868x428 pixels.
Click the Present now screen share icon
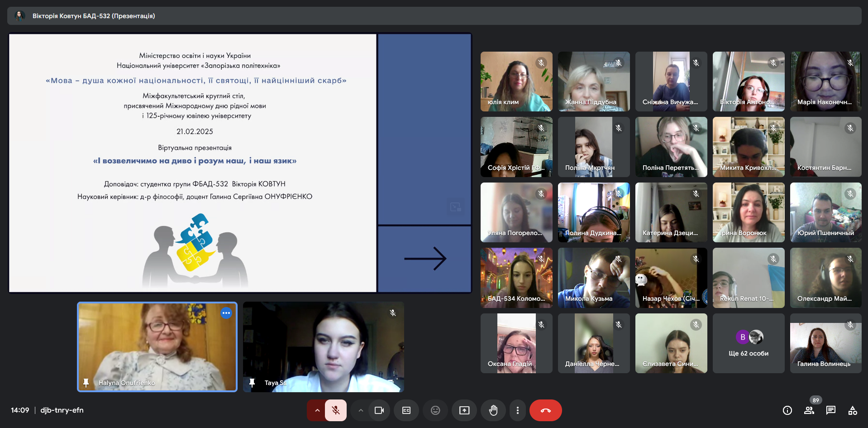(464, 410)
